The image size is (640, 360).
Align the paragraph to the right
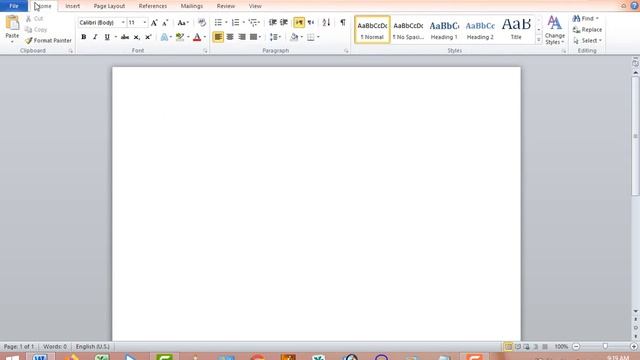[242, 37]
